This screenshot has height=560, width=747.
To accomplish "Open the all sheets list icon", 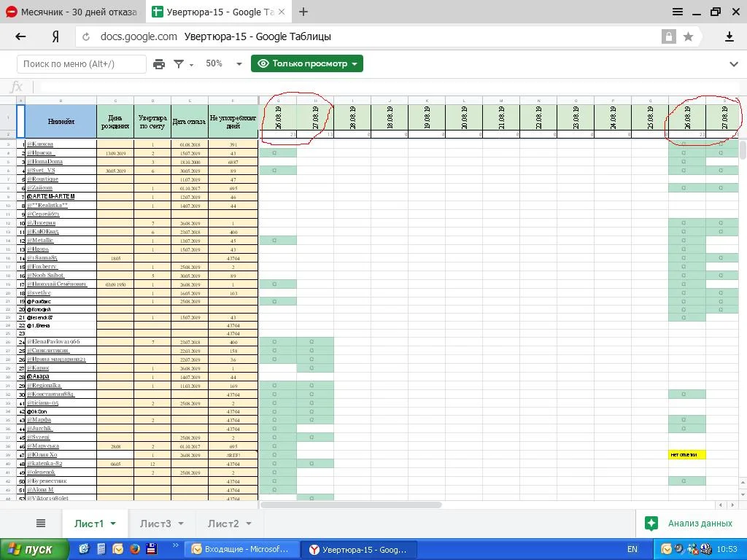I will (41, 523).
